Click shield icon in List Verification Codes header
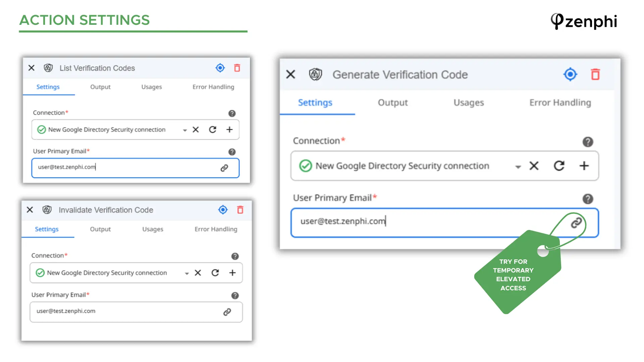644x362 pixels. [48, 68]
